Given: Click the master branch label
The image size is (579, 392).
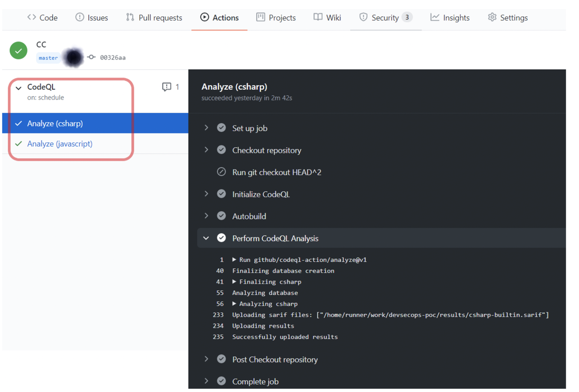Looking at the screenshot, I should tap(48, 58).
